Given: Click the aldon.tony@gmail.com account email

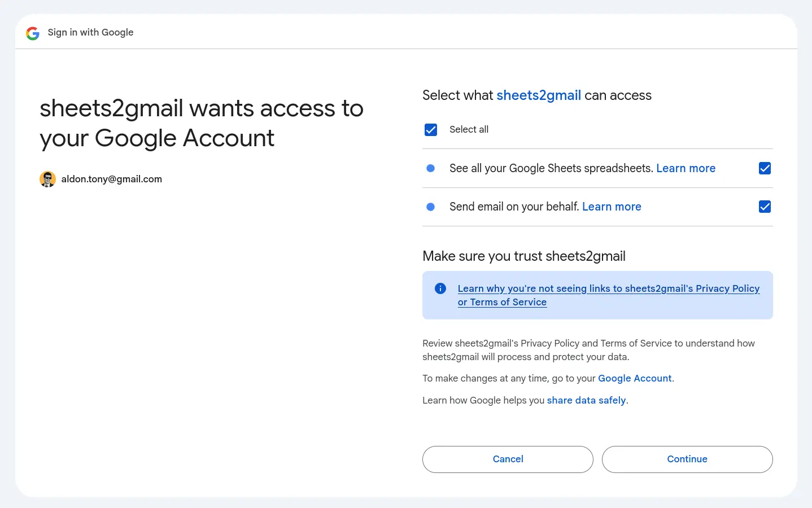Looking at the screenshot, I should 112,179.
